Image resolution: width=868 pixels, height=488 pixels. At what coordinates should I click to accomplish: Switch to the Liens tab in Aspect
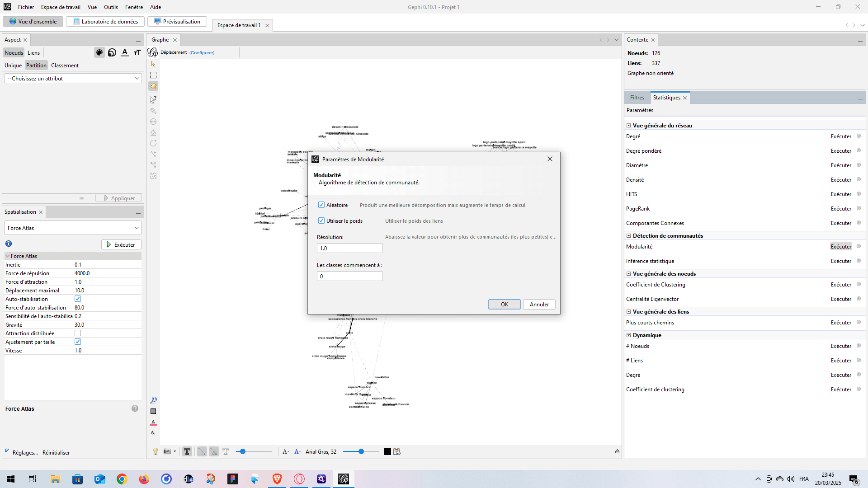[33, 52]
